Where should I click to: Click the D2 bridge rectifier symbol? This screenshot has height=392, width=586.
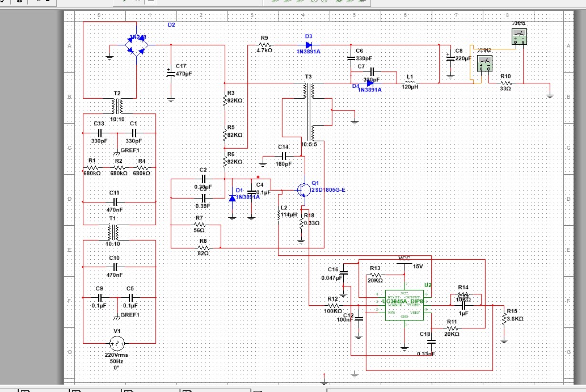[x=137, y=45]
